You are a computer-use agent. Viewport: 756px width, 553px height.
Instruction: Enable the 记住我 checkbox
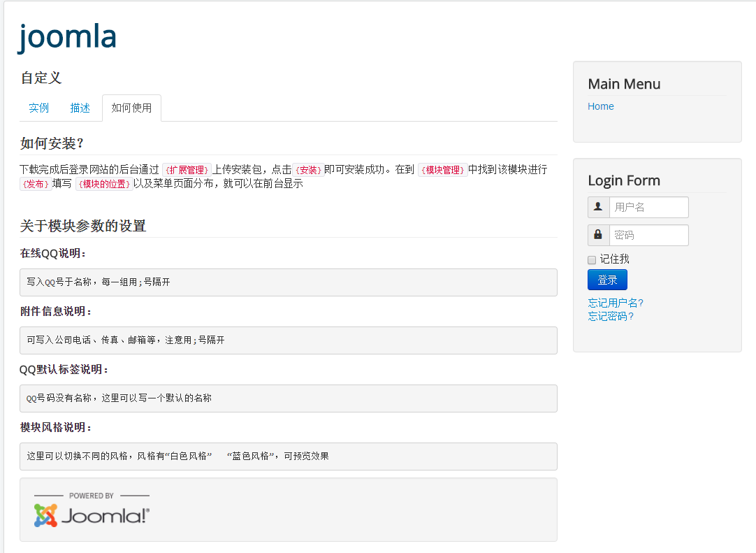592,260
